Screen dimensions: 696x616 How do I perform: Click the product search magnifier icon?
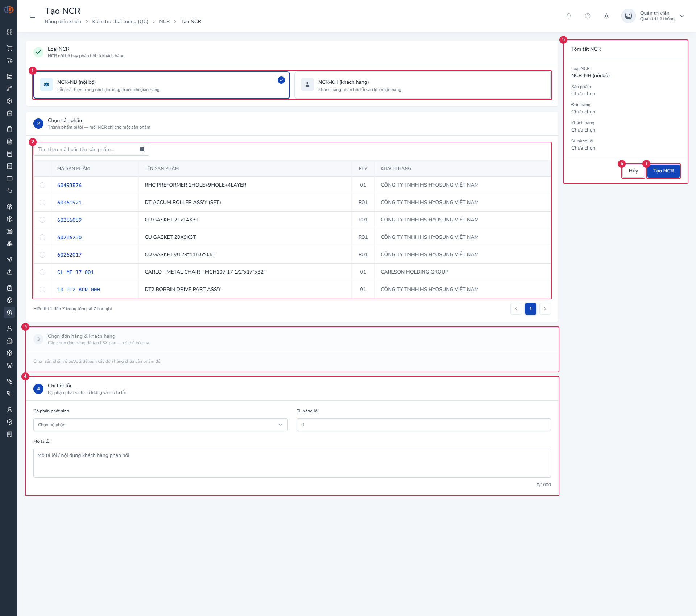(142, 149)
